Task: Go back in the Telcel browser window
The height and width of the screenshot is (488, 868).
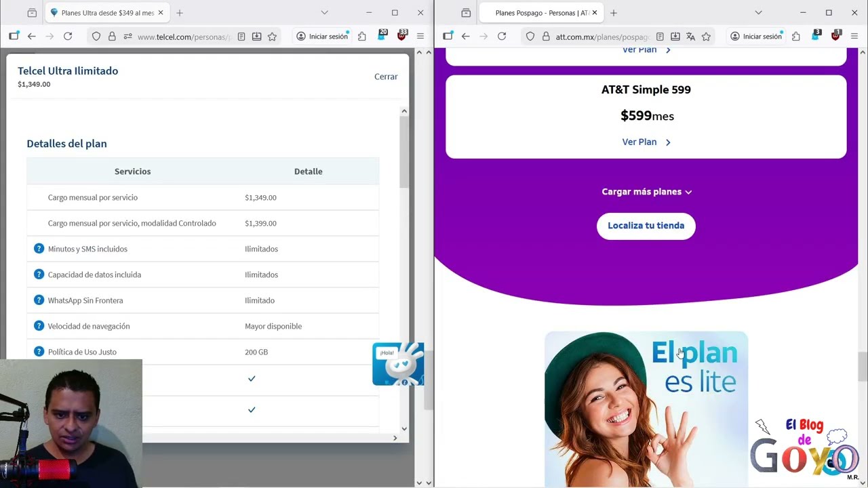Action: click(x=31, y=37)
